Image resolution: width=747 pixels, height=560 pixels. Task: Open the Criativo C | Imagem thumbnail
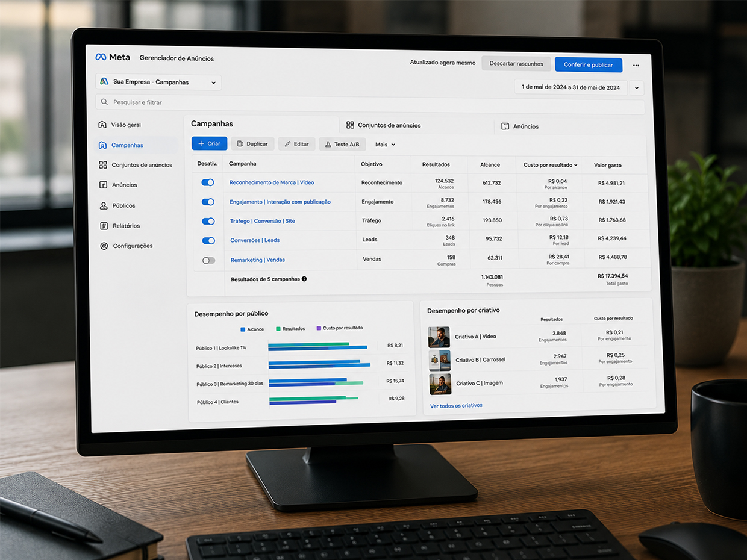440,384
